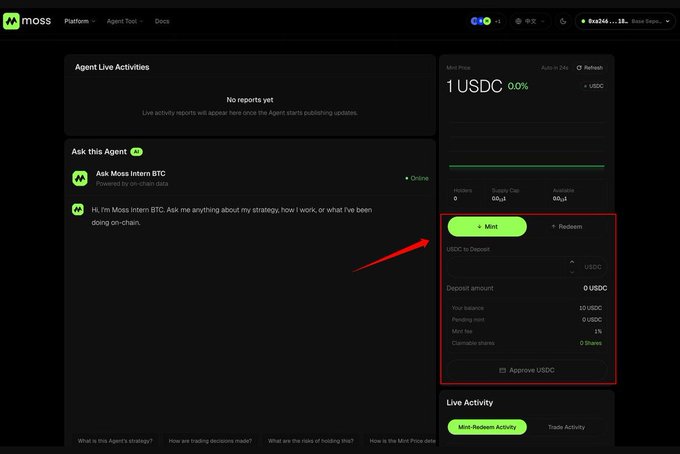Image resolution: width=680 pixels, height=454 pixels.
Task: Select the Mint-Redeem Activity tab
Action: pyautogui.click(x=487, y=427)
